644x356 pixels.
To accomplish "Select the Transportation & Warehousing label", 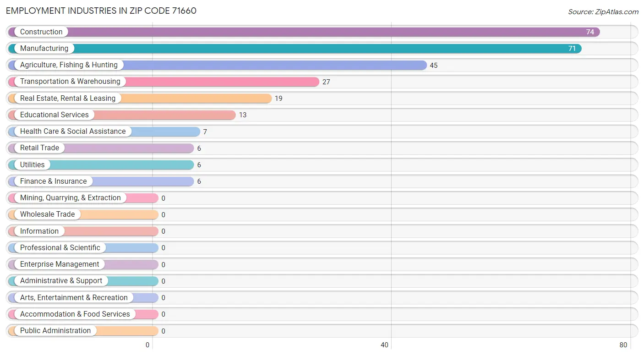I will pyautogui.click(x=70, y=82).
